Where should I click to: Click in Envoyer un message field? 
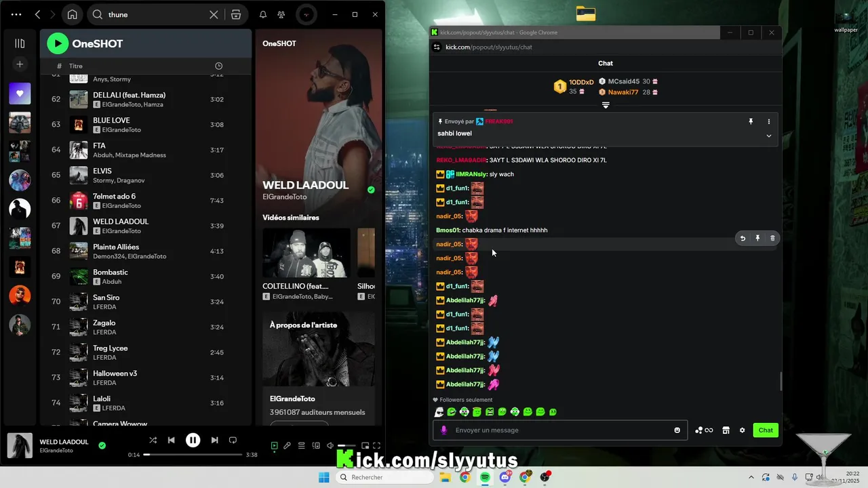pyautogui.click(x=561, y=430)
